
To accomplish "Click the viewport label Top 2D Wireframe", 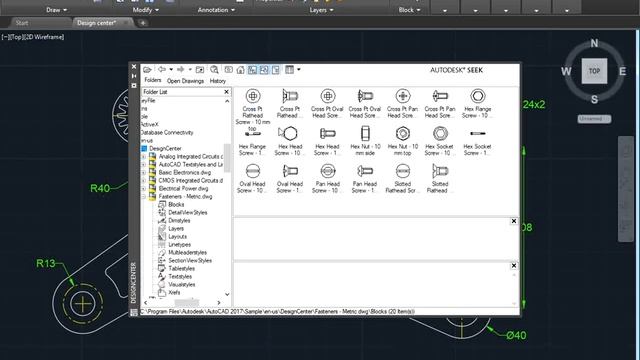I will click(33, 37).
